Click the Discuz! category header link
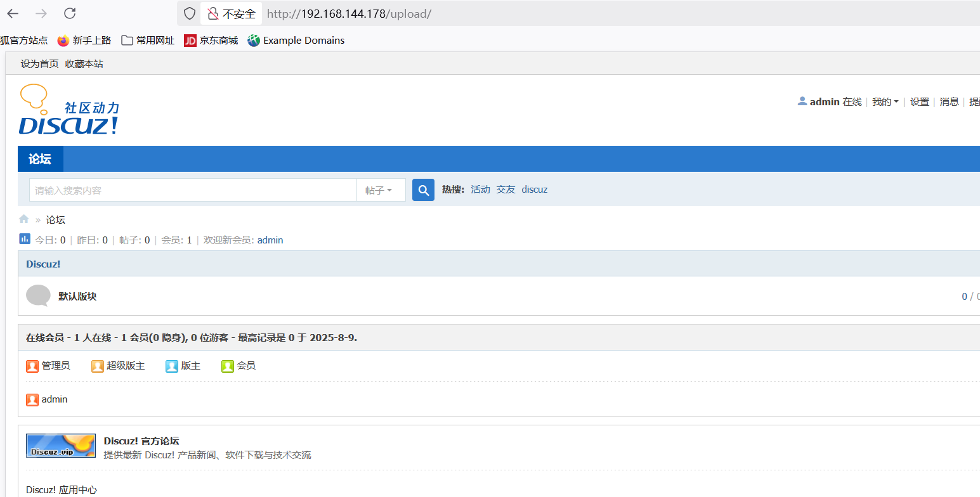This screenshot has height=497, width=980. pos(43,264)
